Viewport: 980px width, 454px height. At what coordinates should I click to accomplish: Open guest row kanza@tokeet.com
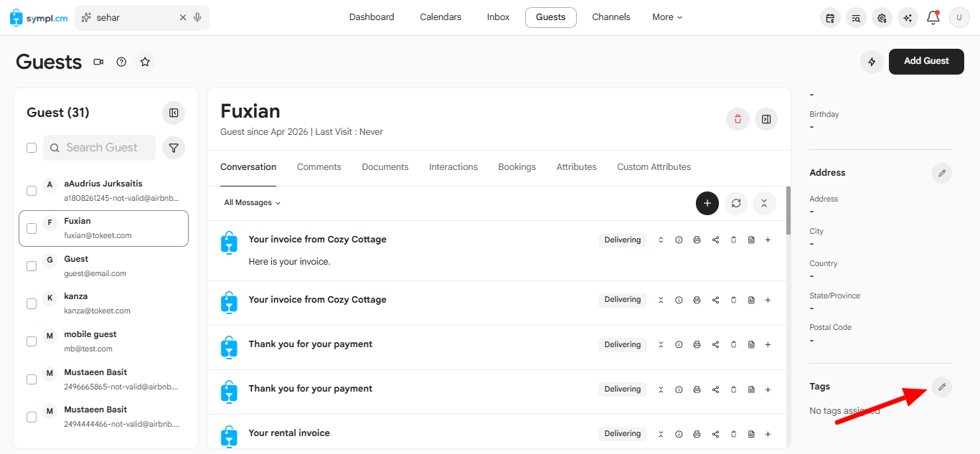(103, 303)
